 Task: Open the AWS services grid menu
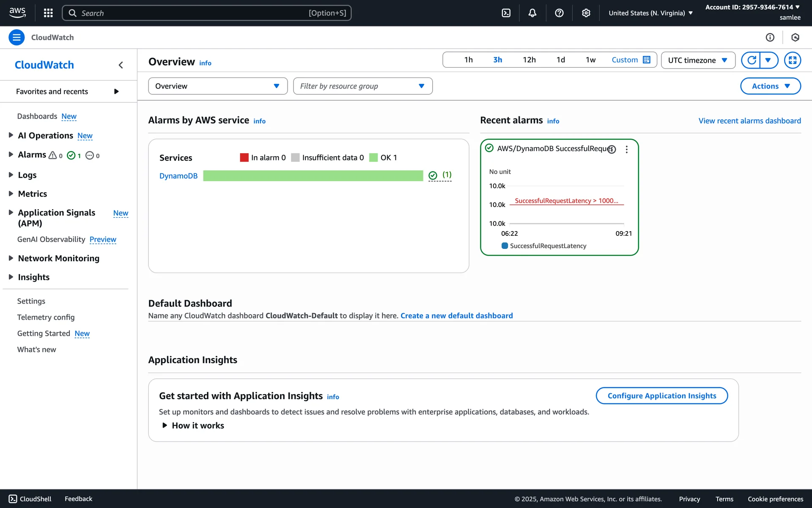48,13
